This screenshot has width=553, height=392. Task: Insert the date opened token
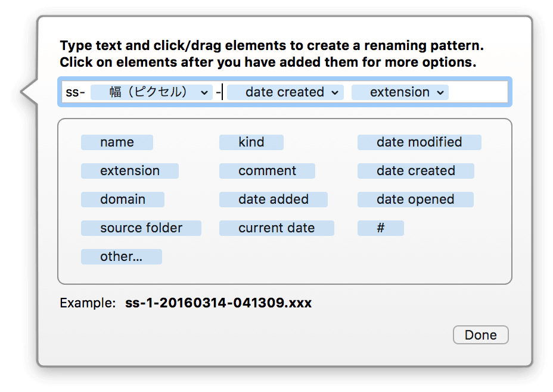415,200
